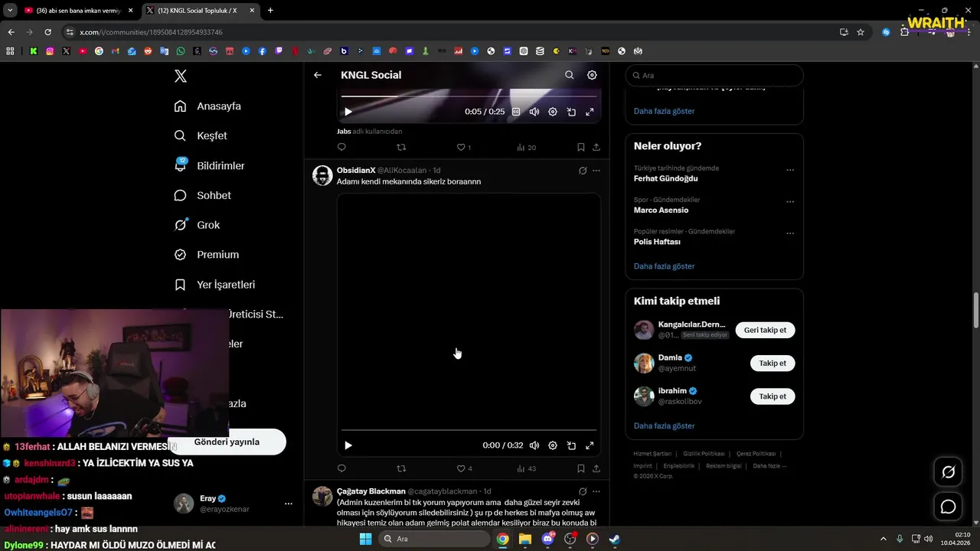Open Windows Start menu
980x551 pixels.
tap(366, 539)
